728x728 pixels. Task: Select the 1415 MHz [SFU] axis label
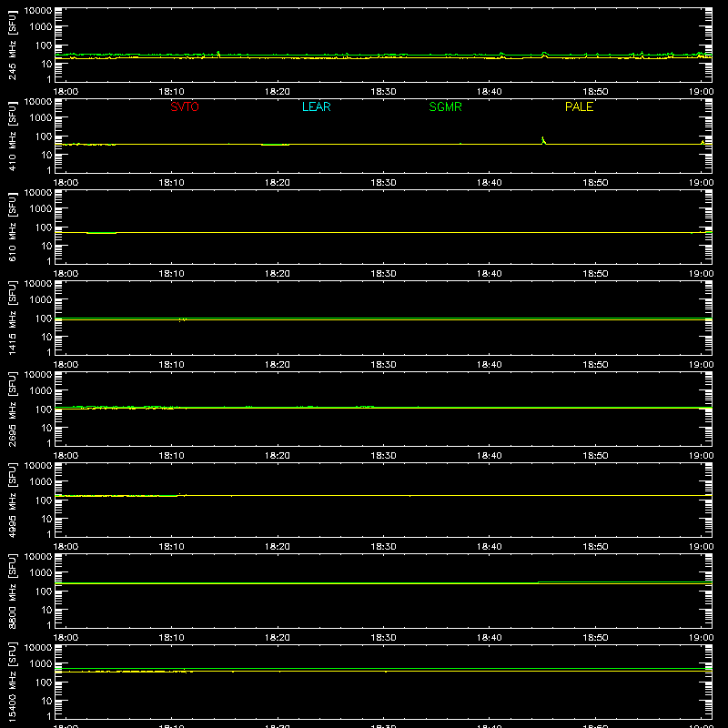[x=12, y=318]
